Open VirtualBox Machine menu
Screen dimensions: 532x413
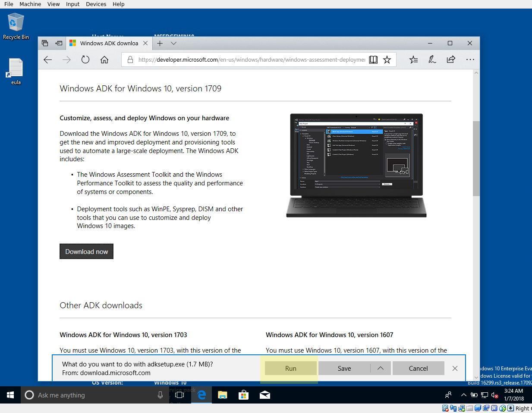click(x=30, y=4)
